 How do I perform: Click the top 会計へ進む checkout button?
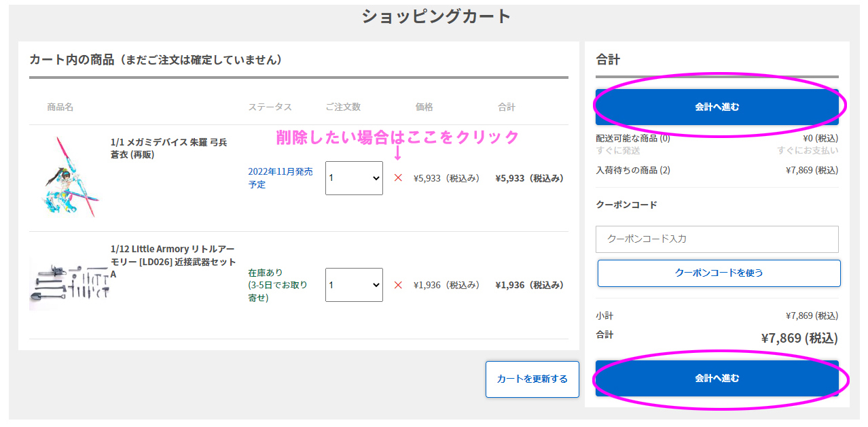(x=717, y=107)
